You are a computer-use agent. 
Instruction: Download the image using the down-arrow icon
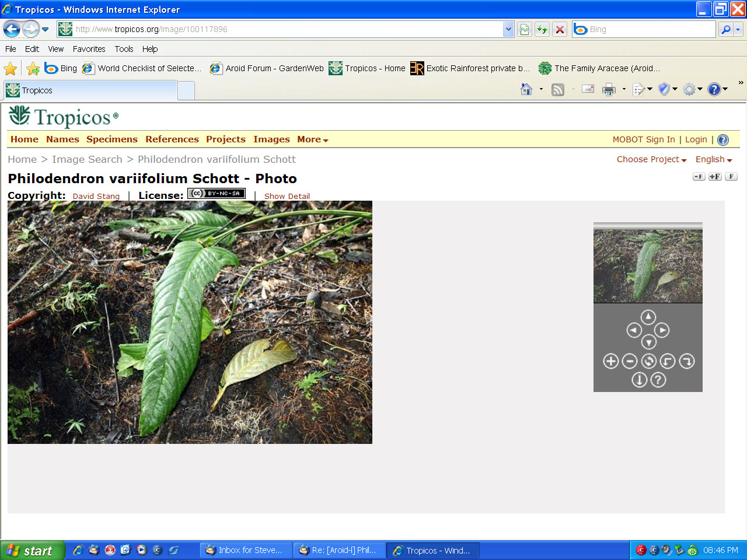point(639,380)
